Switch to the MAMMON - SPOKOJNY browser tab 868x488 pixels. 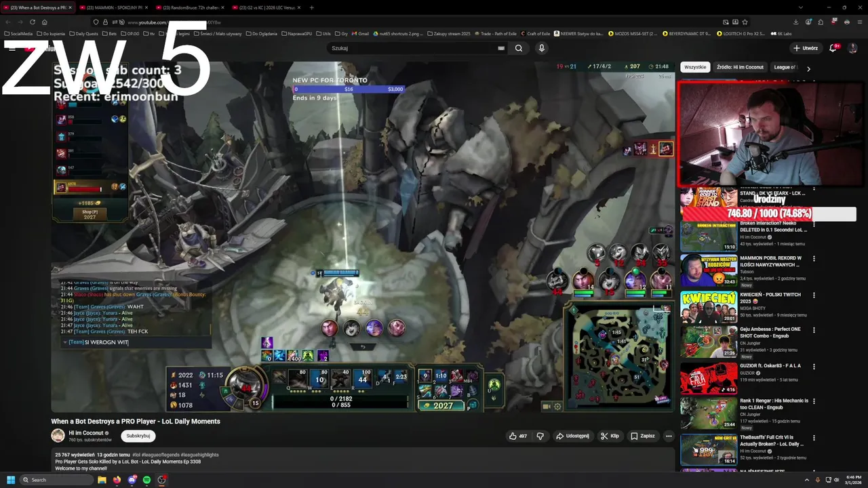[115, 7]
